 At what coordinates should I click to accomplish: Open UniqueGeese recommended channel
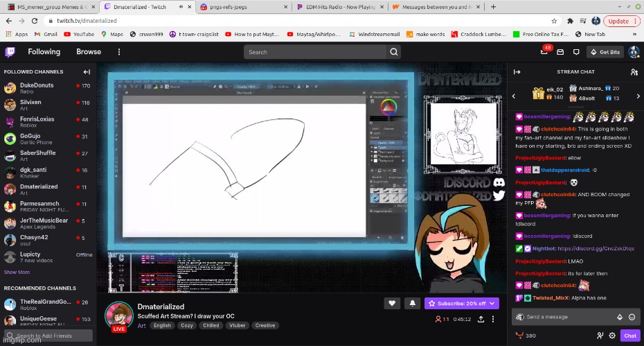coord(48,320)
